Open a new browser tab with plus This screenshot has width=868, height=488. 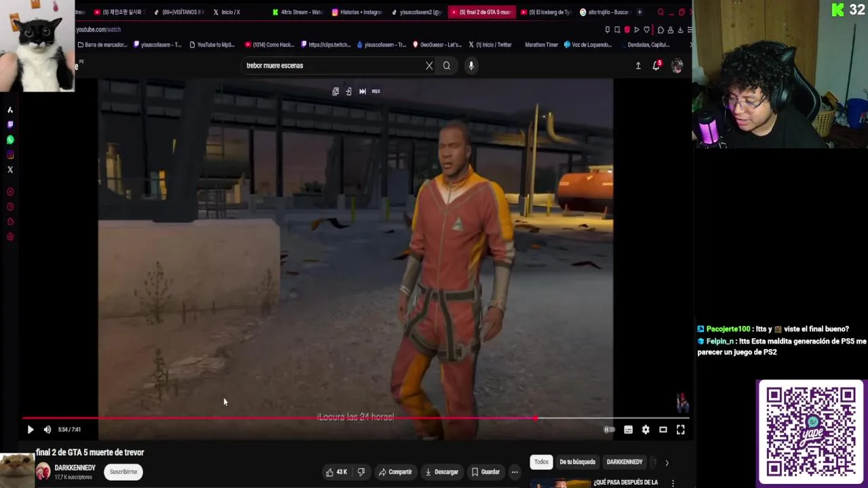point(639,12)
